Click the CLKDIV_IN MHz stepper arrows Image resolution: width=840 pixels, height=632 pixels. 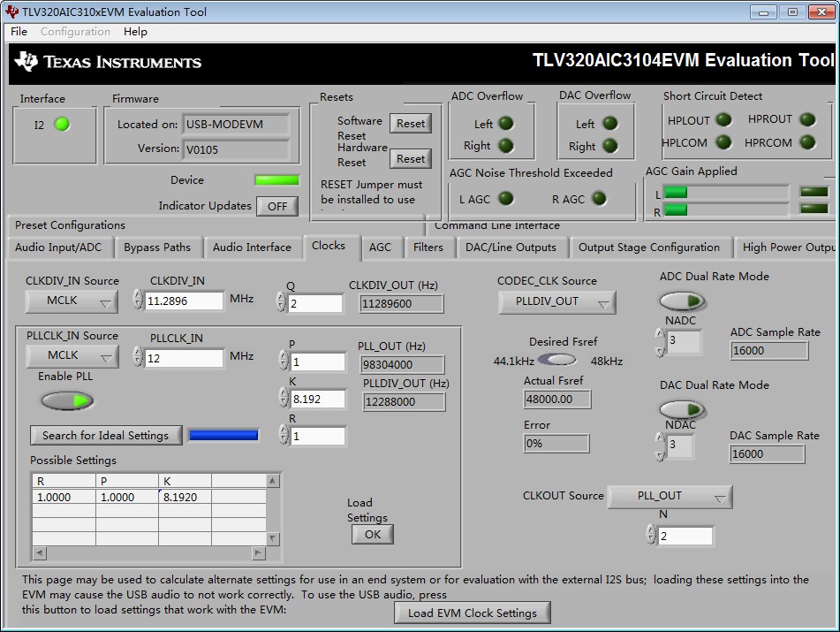[x=138, y=299]
